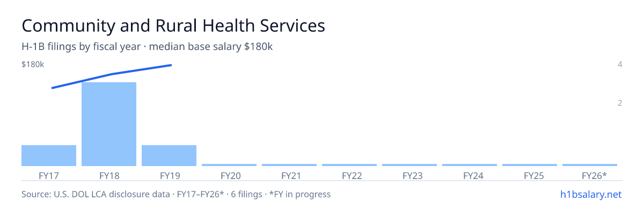Screen dimensions: 644x215
Task: Click the blue median salary line
Action: pyautogui.click(x=112, y=74)
